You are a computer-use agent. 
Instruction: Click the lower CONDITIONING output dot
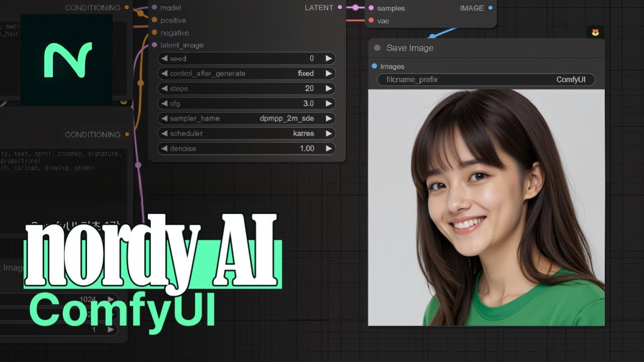pos(127,134)
